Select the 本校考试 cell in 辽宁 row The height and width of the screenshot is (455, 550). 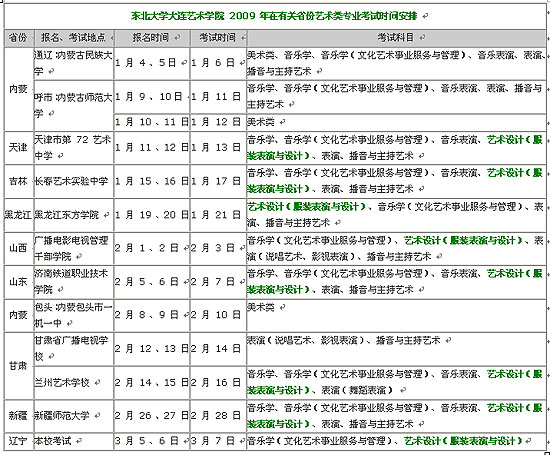[x=74, y=441]
